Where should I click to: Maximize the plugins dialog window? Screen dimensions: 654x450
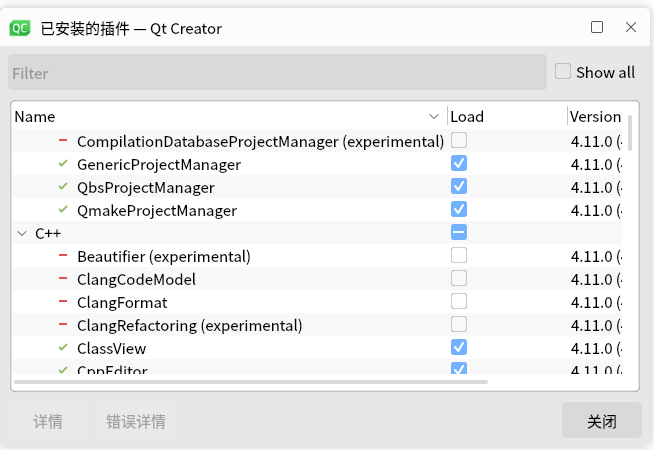597,27
